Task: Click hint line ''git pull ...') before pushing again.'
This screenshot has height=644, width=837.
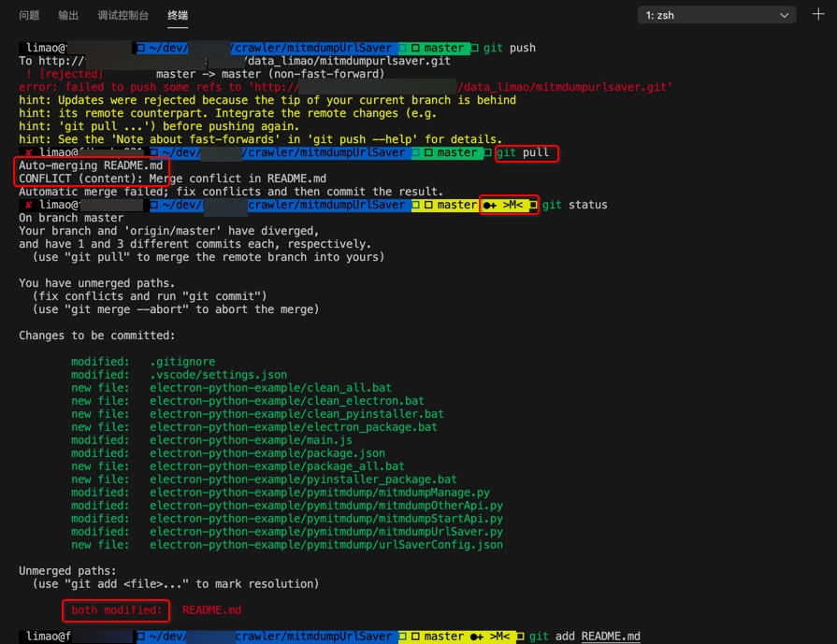Action: click(159, 126)
